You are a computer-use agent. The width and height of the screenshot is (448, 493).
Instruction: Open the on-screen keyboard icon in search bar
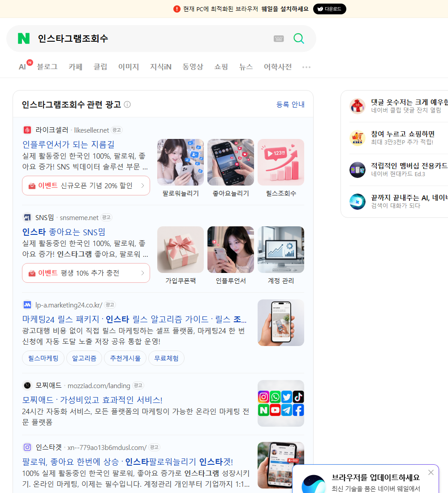point(279,39)
